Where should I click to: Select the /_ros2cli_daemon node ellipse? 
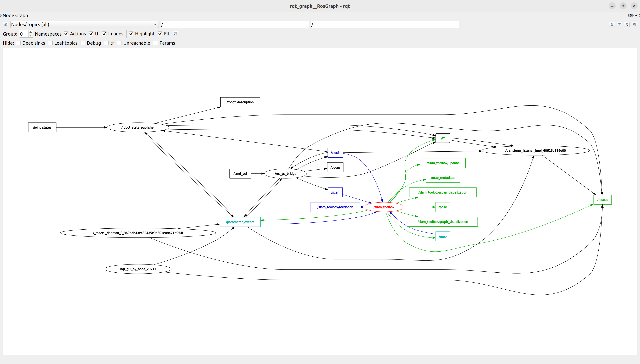pos(138,233)
